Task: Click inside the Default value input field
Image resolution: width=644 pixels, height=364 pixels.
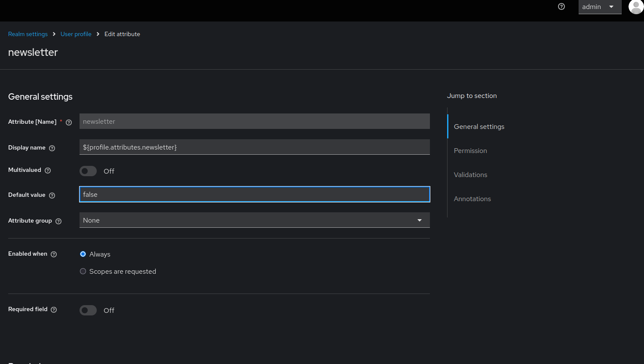Action: point(254,194)
